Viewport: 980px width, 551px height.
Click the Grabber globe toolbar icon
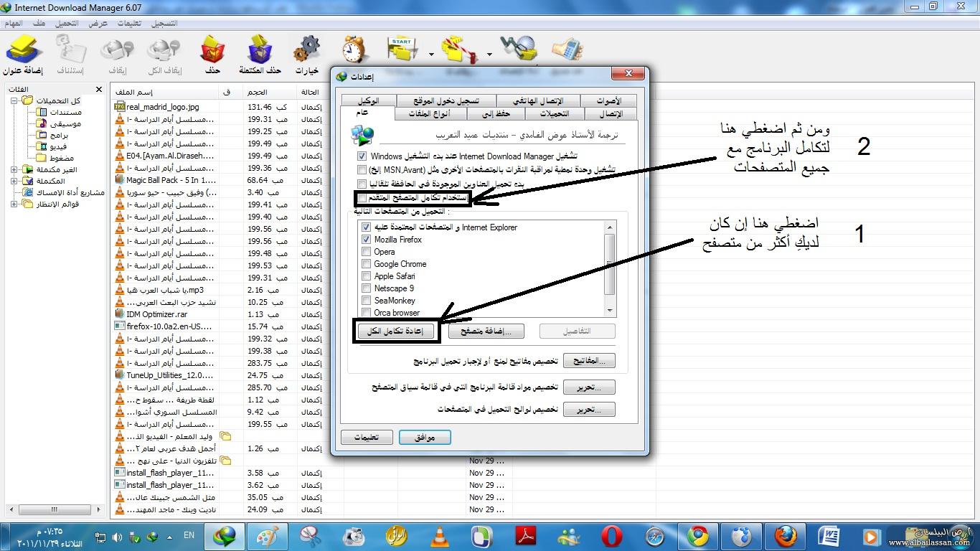click(519, 50)
